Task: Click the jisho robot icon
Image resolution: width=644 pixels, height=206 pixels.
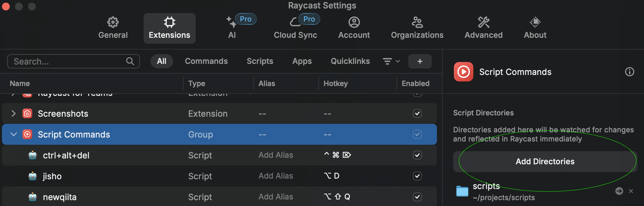Action: pyautogui.click(x=33, y=176)
